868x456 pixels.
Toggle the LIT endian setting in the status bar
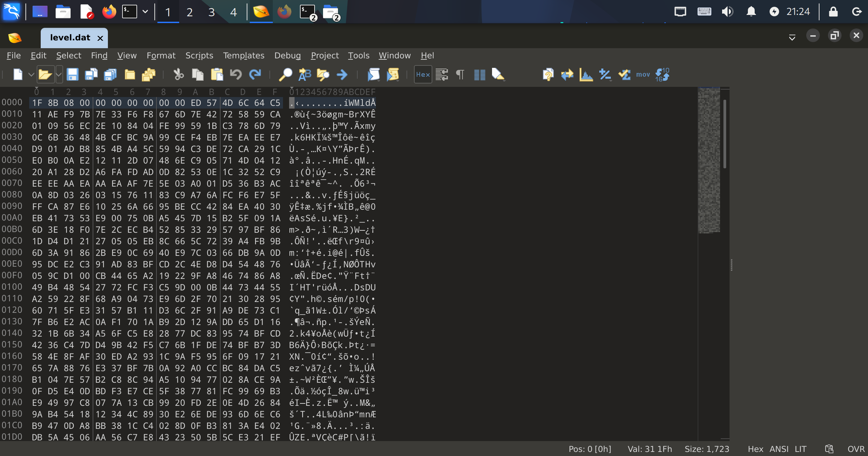(x=800, y=449)
